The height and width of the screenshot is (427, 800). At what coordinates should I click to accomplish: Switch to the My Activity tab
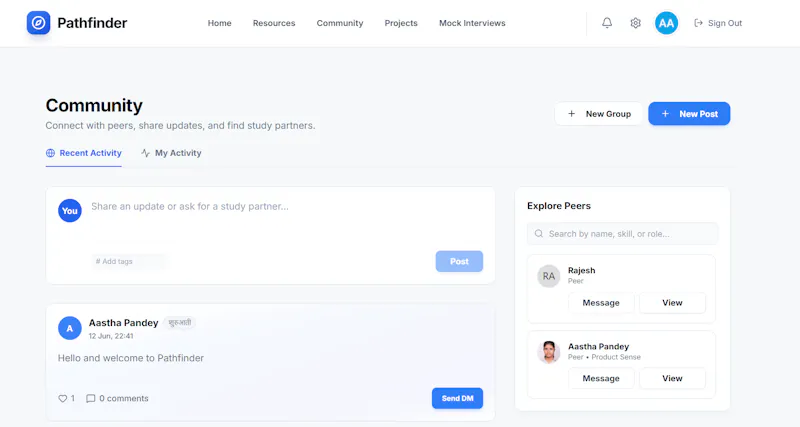(171, 153)
